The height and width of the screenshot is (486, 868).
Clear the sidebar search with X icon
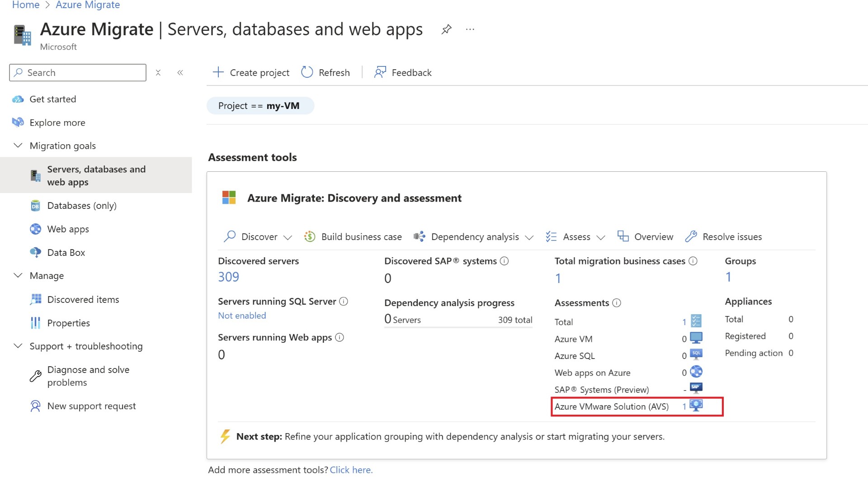pos(158,73)
